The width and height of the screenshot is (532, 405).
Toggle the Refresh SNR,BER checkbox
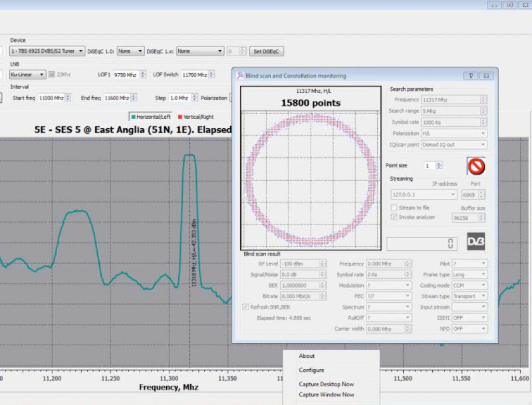(246, 307)
